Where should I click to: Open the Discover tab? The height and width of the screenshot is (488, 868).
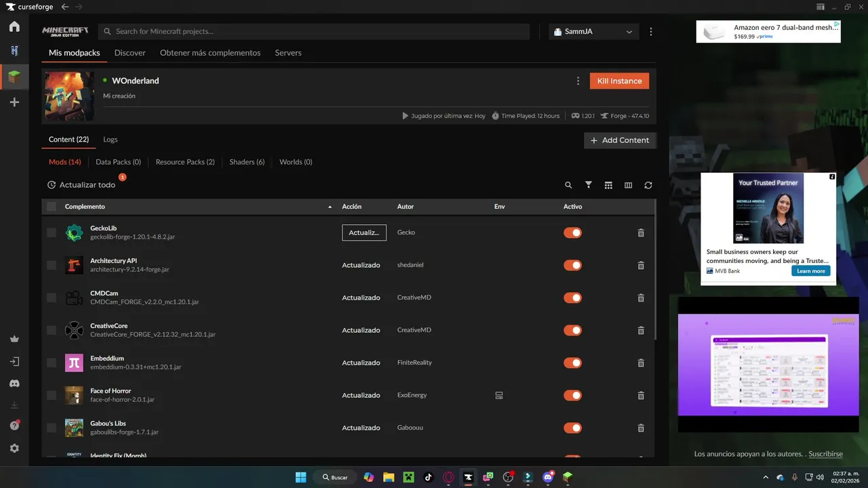pyautogui.click(x=130, y=53)
